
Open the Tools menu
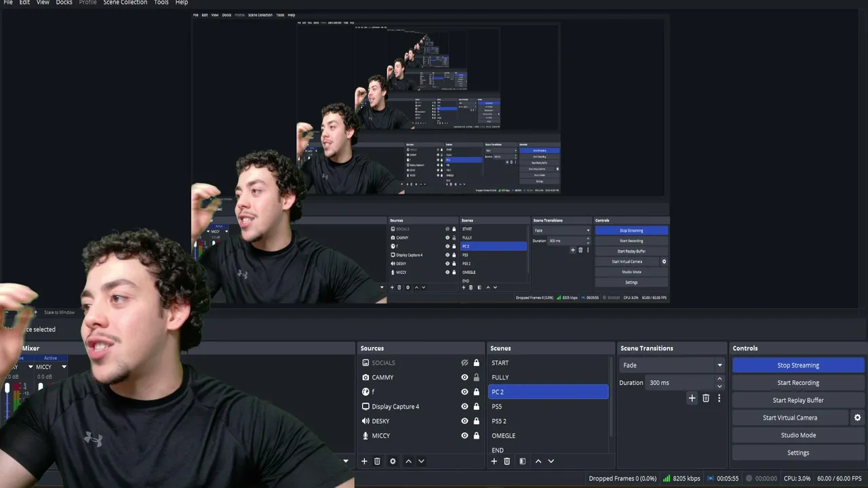tap(161, 3)
